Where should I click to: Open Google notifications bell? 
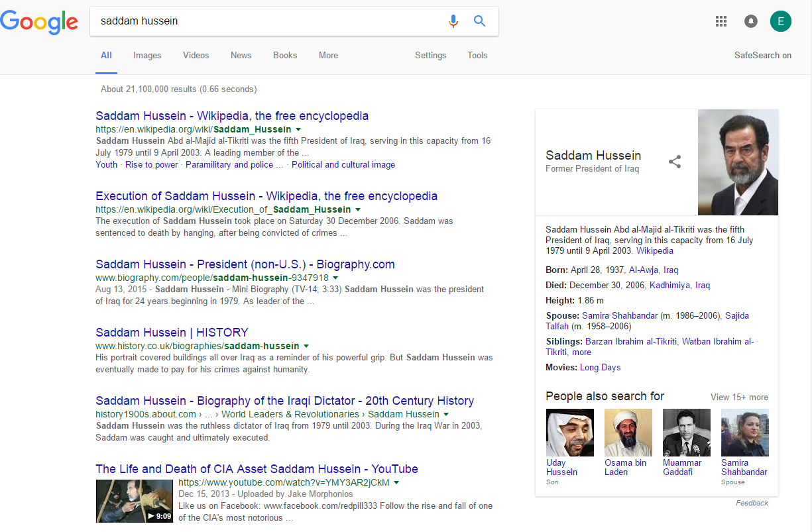point(751,21)
